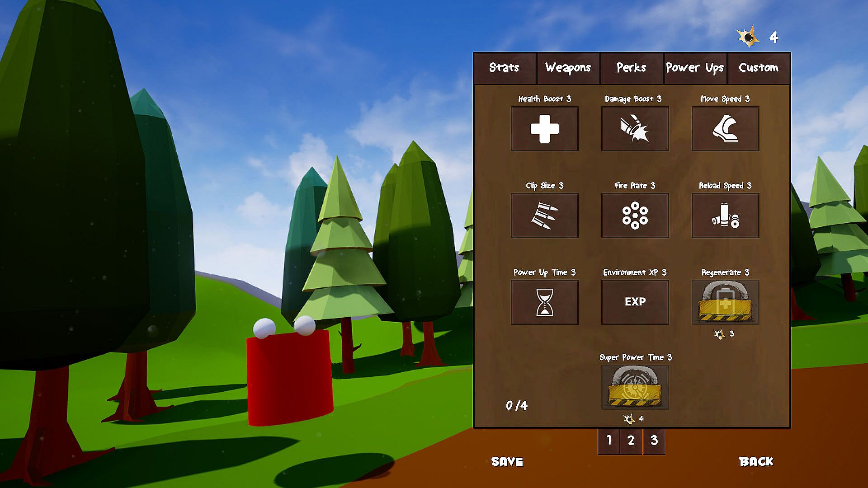This screenshot has width=868, height=488.
Task: Click the SAVE button
Action: point(507,461)
